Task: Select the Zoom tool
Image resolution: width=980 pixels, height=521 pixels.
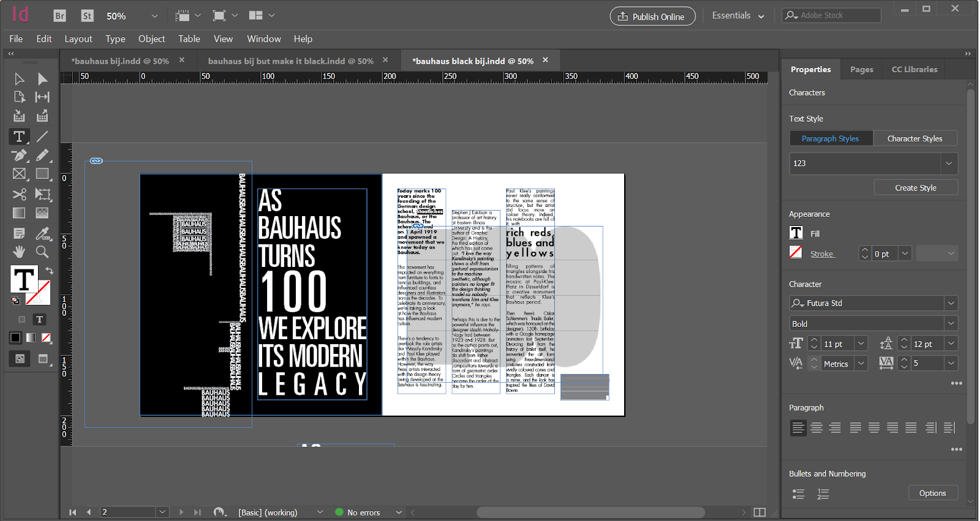Action: click(42, 252)
